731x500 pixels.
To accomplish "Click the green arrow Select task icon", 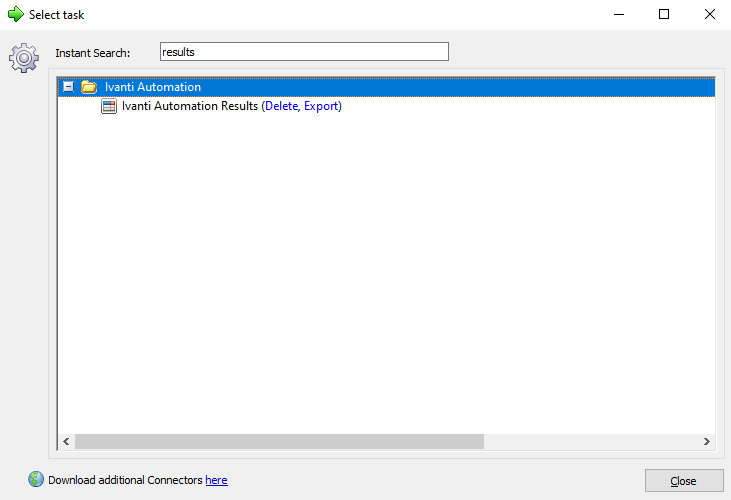I will [x=16, y=14].
